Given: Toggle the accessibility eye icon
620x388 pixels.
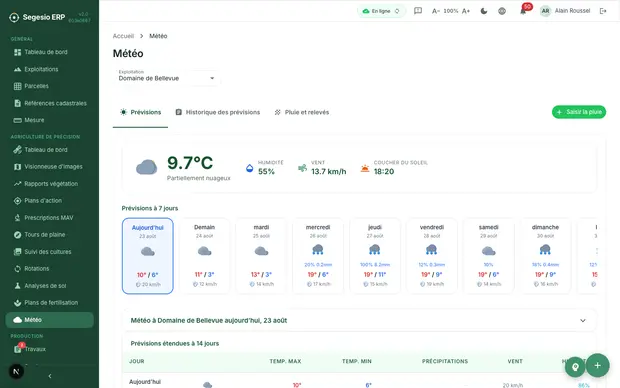Looking at the screenshot, I should coord(502,11).
